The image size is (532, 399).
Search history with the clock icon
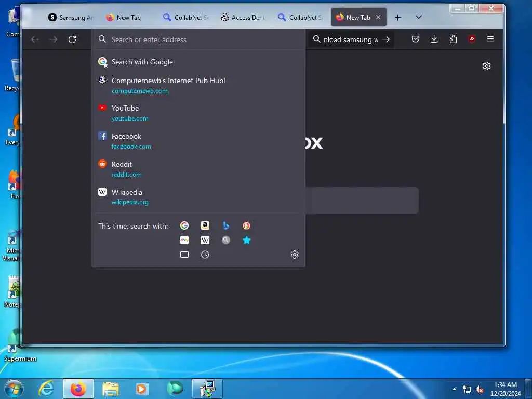(205, 255)
